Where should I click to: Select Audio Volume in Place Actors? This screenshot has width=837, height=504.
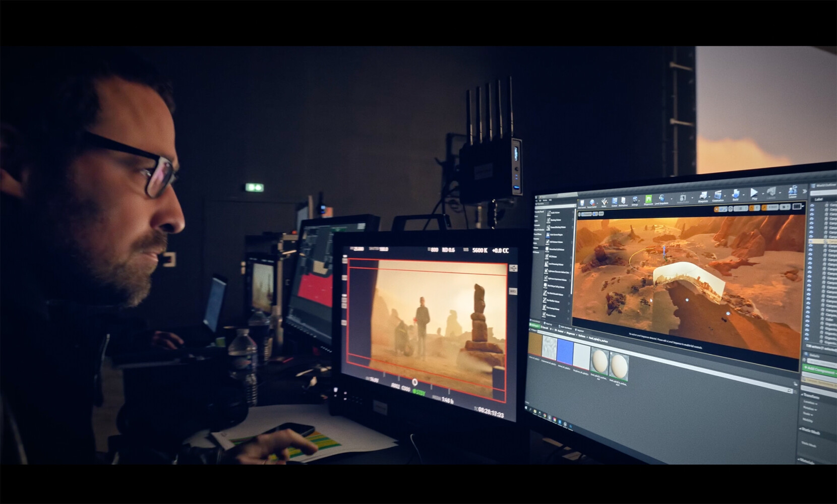[x=554, y=213]
